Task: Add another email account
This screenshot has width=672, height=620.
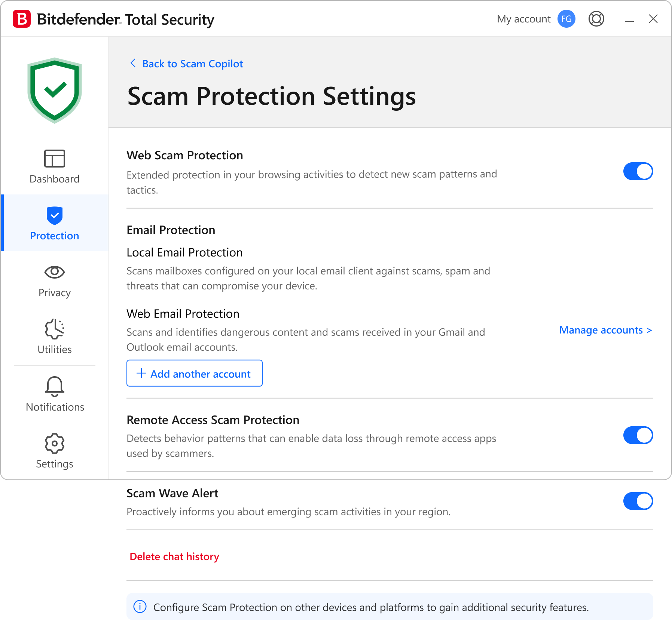Action: (194, 373)
